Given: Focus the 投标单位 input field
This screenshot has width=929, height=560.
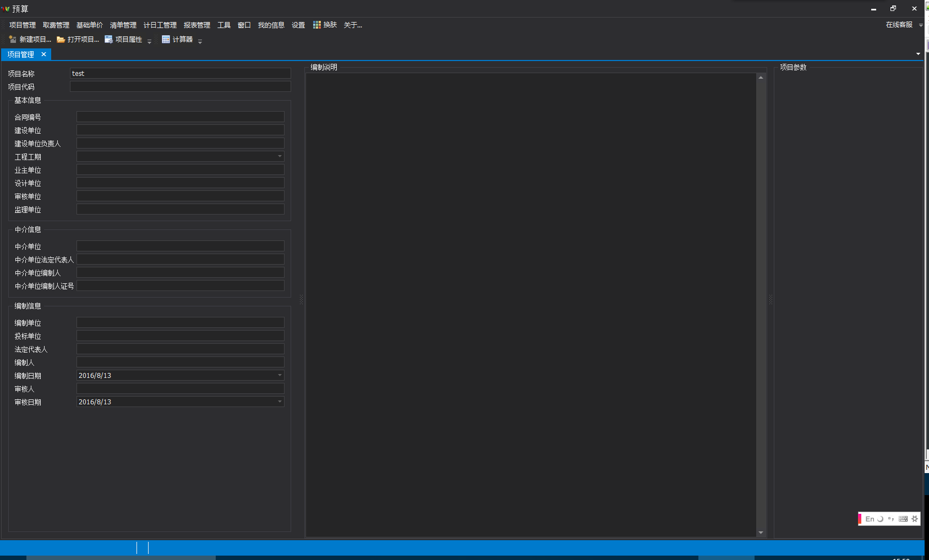Looking at the screenshot, I should point(181,336).
